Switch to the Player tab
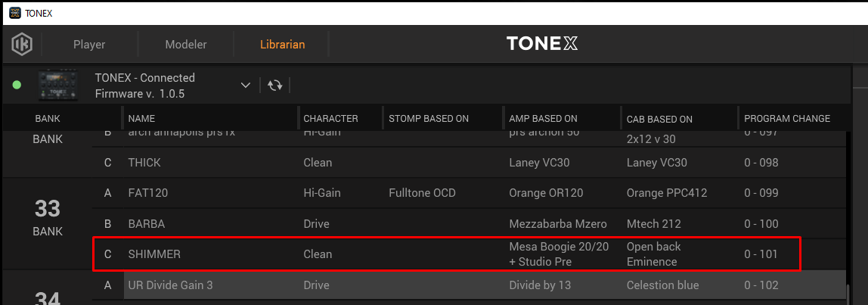Image resolution: width=868 pixels, height=305 pixels. tap(89, 45)
